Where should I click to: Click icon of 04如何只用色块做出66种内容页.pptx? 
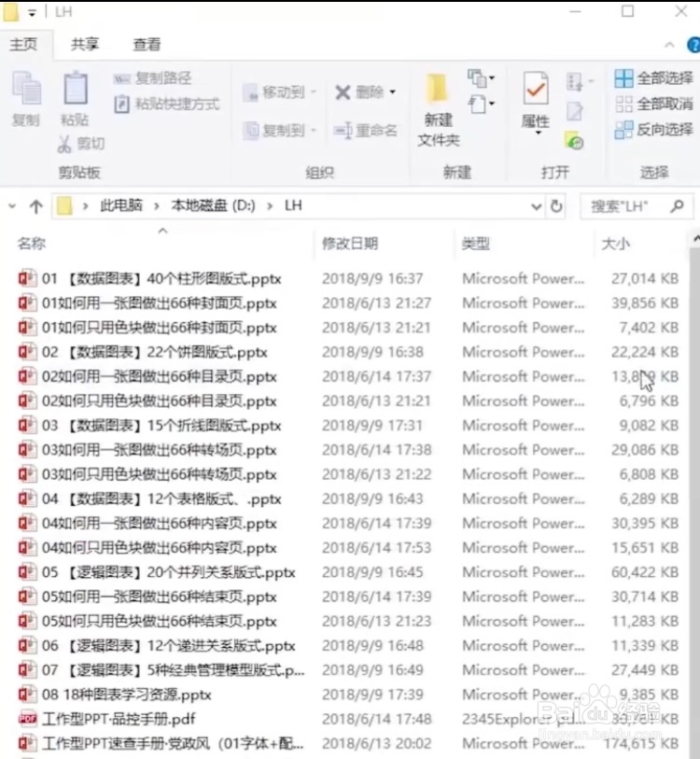click(x=27, y=547)
